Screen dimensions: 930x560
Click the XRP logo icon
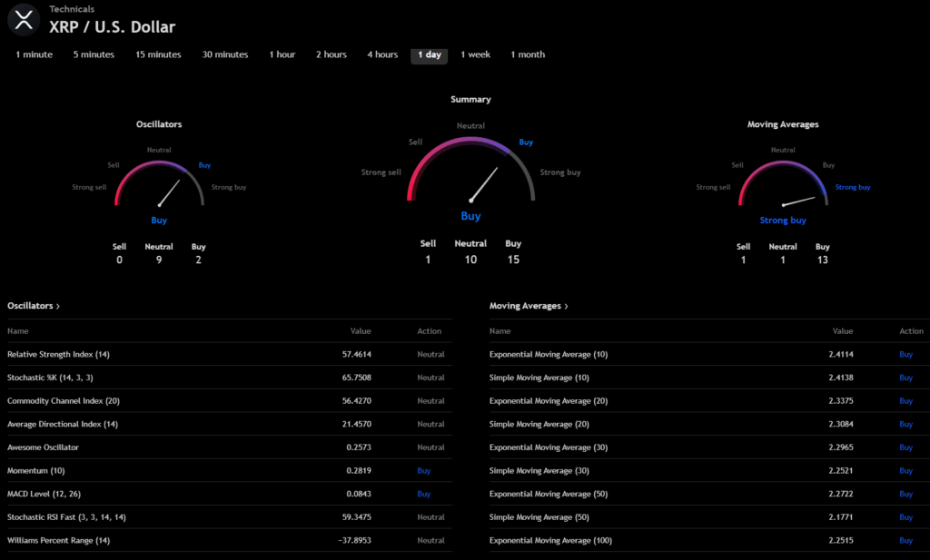[x=24, y=20]
